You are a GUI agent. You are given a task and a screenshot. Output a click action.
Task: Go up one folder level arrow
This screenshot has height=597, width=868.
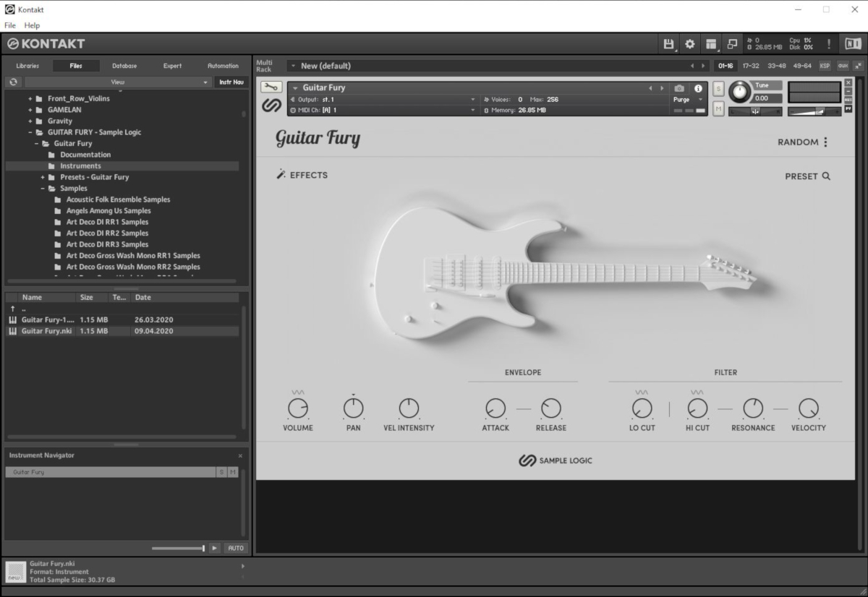12,309
